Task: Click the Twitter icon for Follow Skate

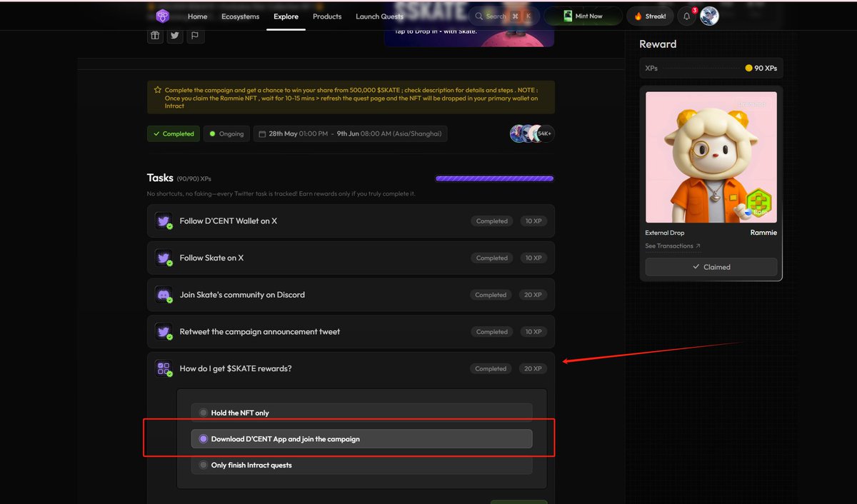Action: point(164,258)
